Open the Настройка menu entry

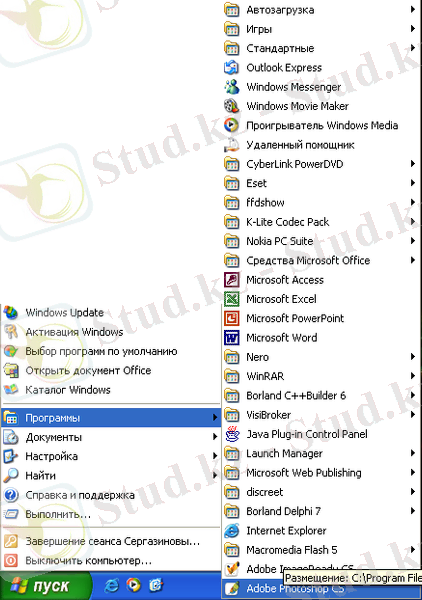[111, 457]
